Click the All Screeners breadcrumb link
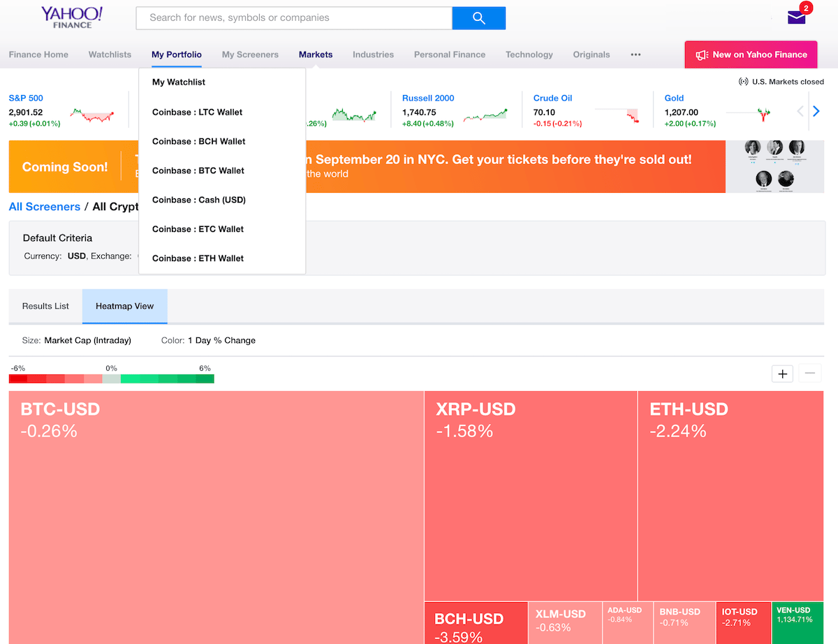Screen dimensions: 838x644 [x=45, y=207]
